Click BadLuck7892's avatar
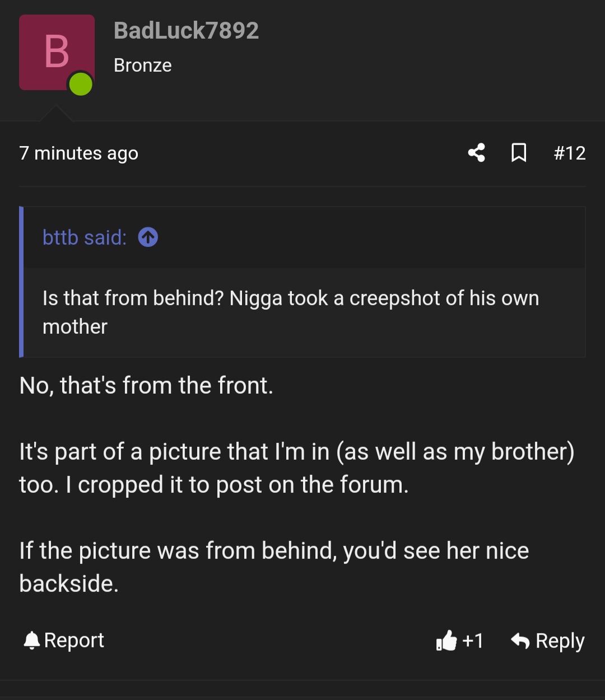Image resolution: width=605 pixels, height=700 pixels. [57, 52]
